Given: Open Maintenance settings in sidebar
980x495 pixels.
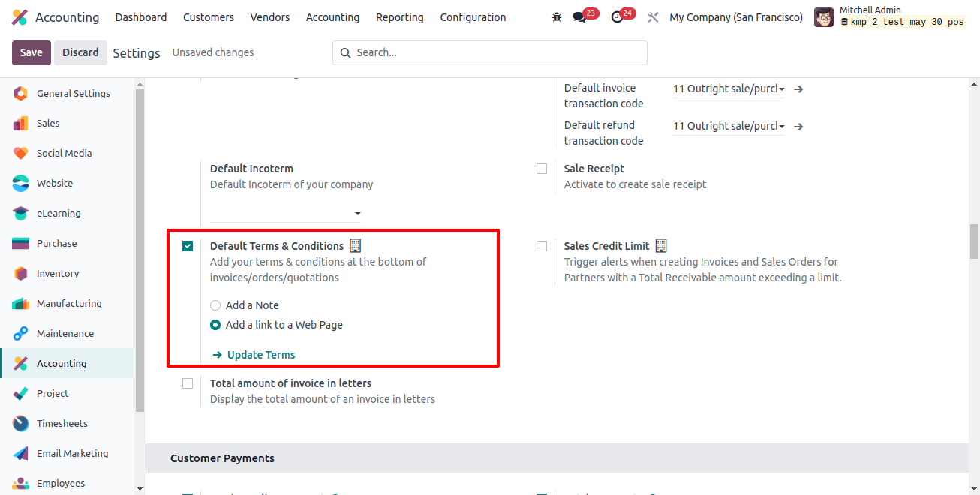Looking at the screenshot, I should [x=68, y=333].
